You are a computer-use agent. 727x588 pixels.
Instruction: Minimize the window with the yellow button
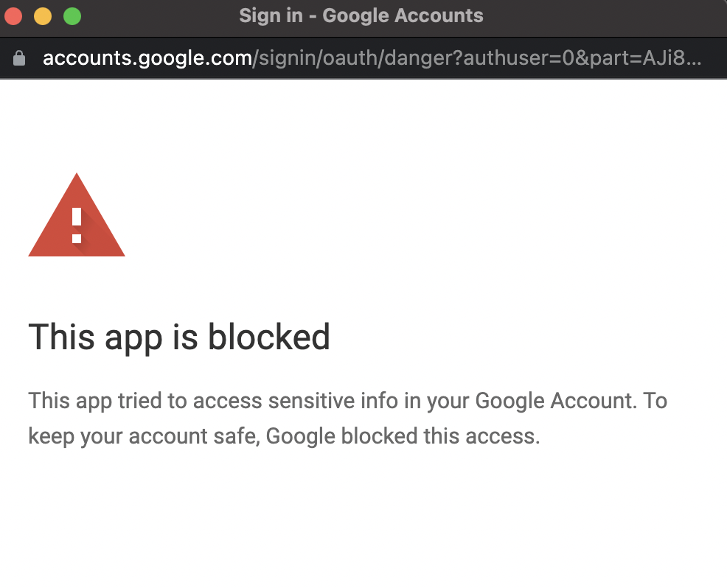click(x=43, y=15)
